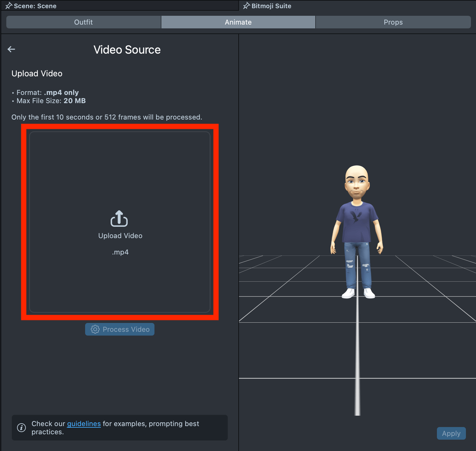The height and width of the screenshot is (451, 476).
Task: Select the Animate tab
Action: pyautogui.click(x=238, y=22)
